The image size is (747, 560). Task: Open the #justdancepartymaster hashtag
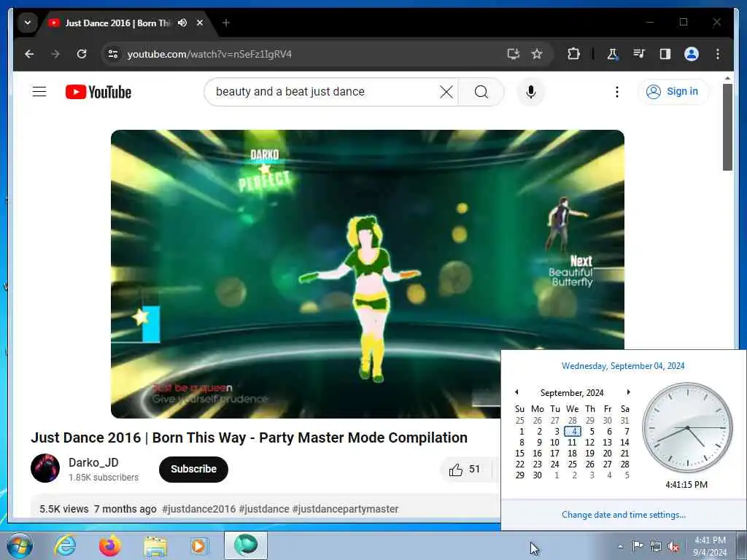345,509
